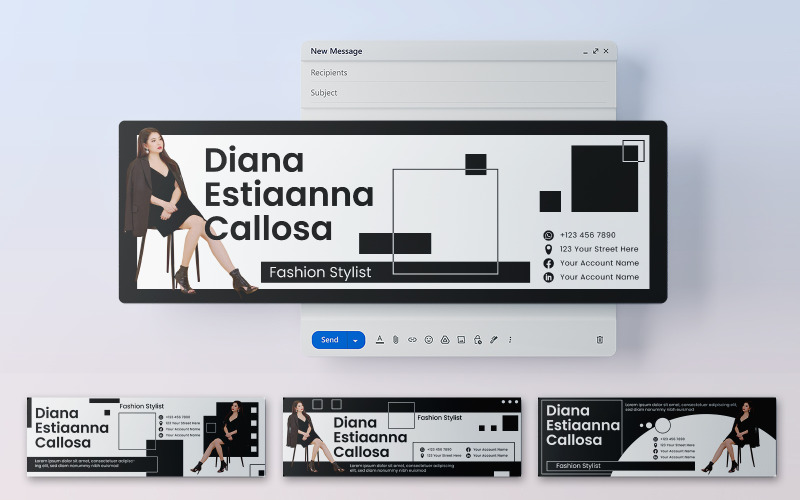Insert a link using the chain icon

412,340
